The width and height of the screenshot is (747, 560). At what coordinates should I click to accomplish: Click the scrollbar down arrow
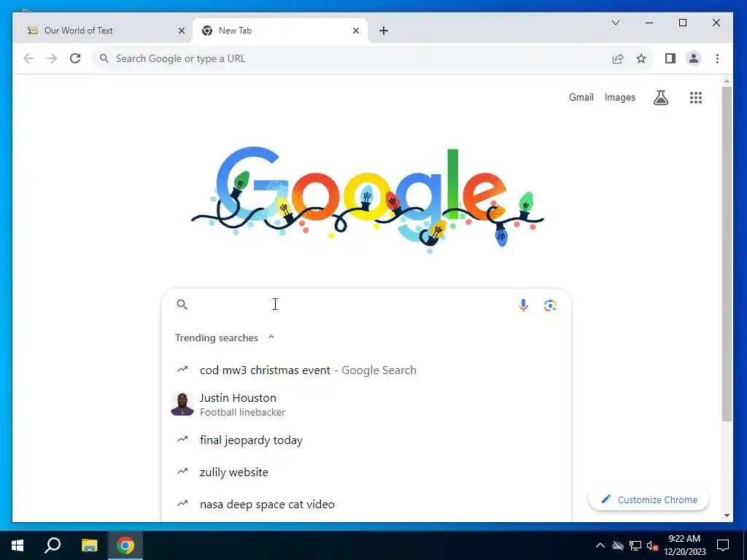point(727,516)
